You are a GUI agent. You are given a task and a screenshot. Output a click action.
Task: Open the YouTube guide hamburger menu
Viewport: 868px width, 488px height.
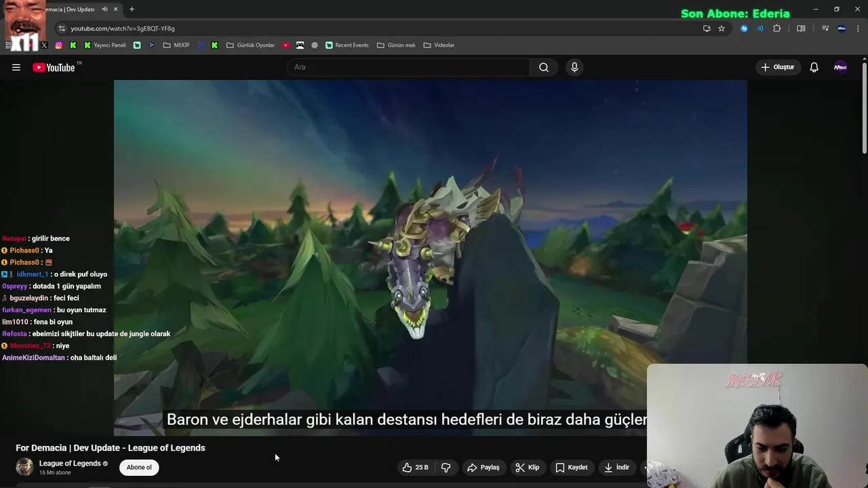(x=16, y=67)
